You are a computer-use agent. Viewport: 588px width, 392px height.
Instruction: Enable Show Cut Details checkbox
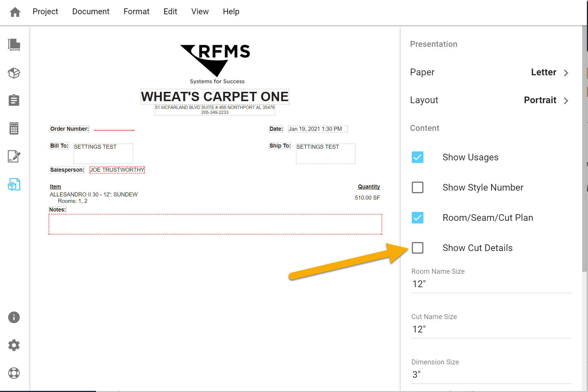tap(418, 248)
